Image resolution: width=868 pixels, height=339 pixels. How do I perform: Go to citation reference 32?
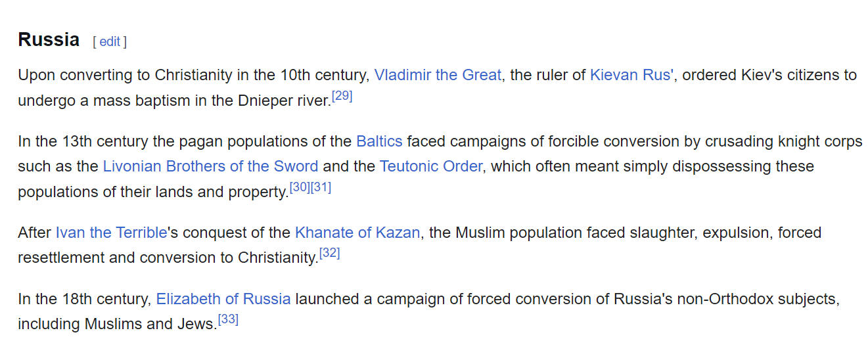(329, 253)
